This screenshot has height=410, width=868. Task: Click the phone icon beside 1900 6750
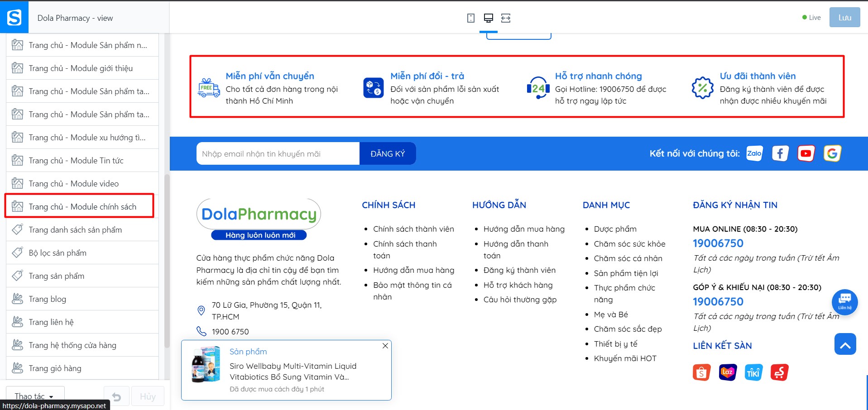click(x=201, y=331)
